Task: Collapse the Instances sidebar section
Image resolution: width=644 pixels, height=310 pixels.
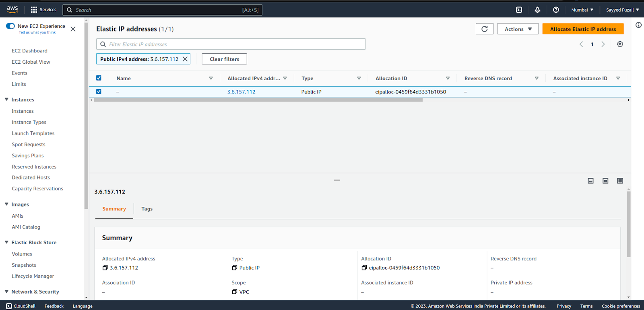Action: tap(6, 100)
